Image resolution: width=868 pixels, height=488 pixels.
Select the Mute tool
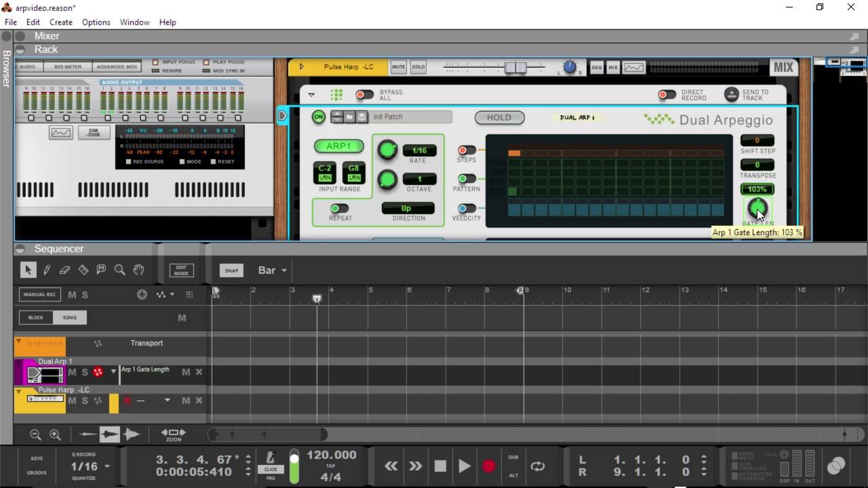(x=101, y=270)
